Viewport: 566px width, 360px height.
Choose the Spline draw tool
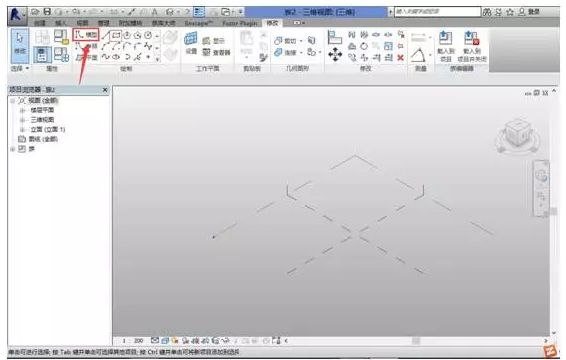coord(105,57)
